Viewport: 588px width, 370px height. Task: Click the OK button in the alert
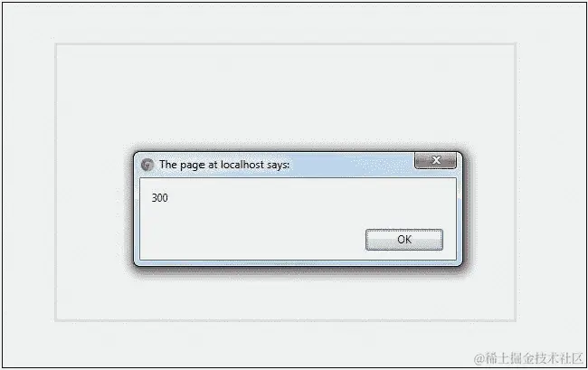(404, 240)
